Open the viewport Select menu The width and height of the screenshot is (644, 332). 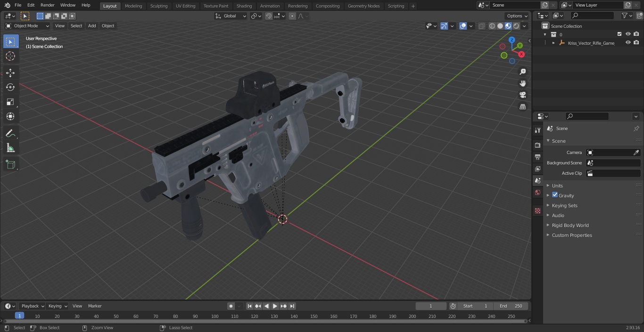[x=76, y=26]
